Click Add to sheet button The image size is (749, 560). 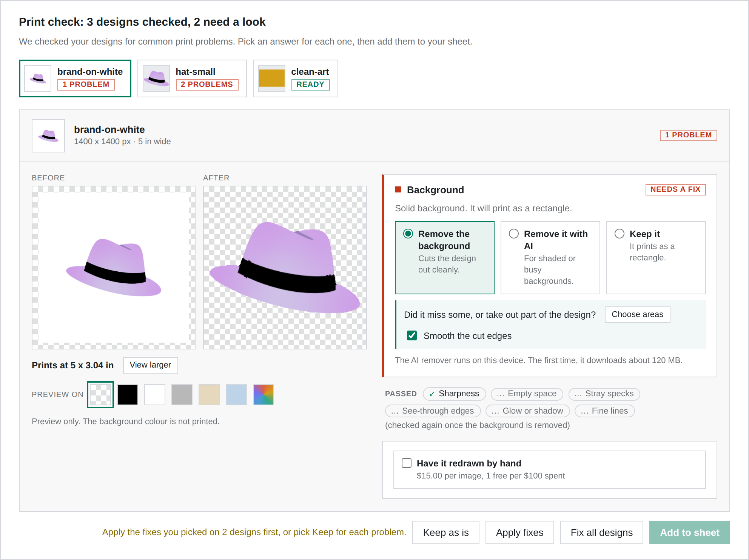(x=690, y=532)
